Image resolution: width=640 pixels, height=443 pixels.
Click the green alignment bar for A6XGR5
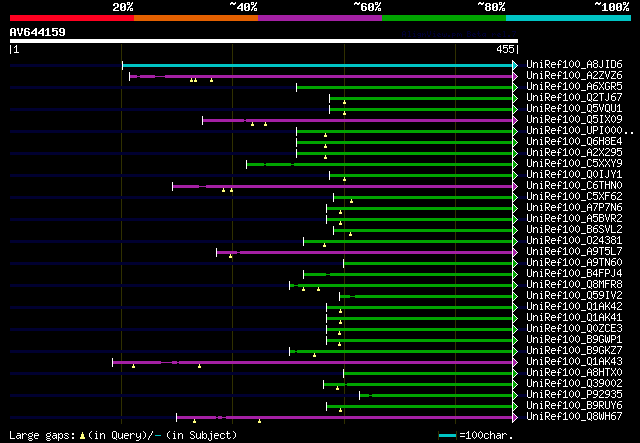point(405,87)
